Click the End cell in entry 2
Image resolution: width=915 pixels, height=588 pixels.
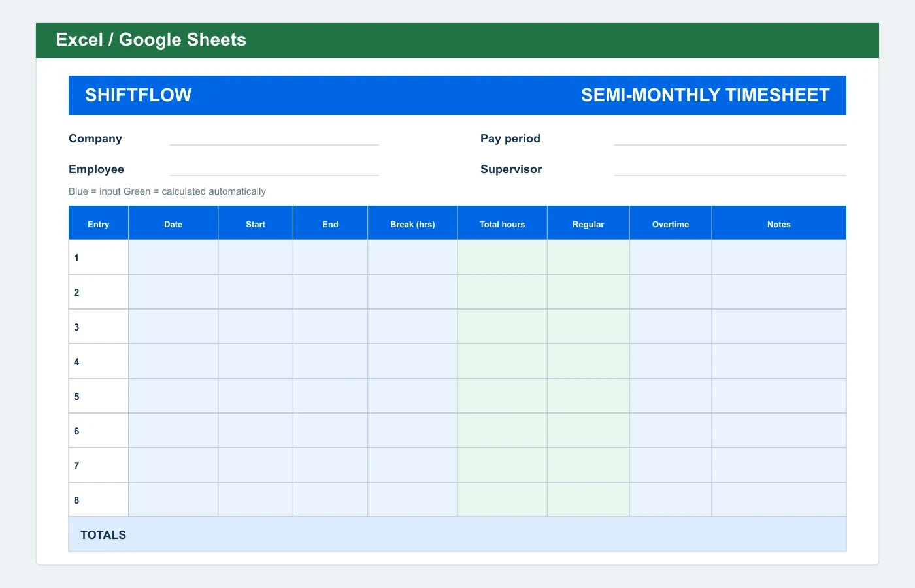click(x=331, y=292)
